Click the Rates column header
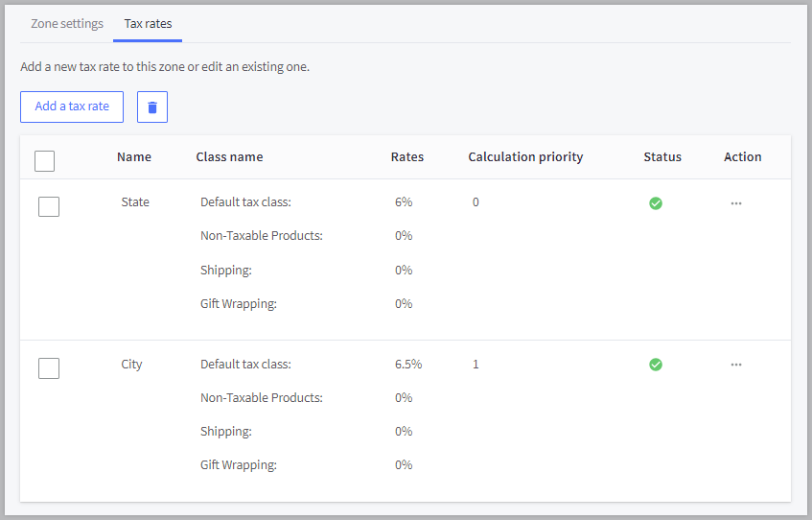Screen dimensions: 812x520 [407, 157]
